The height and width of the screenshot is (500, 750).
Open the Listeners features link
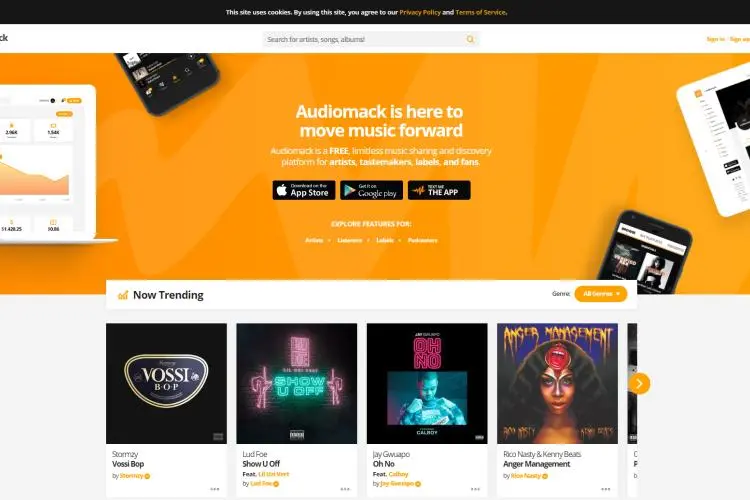pos(350,240)
